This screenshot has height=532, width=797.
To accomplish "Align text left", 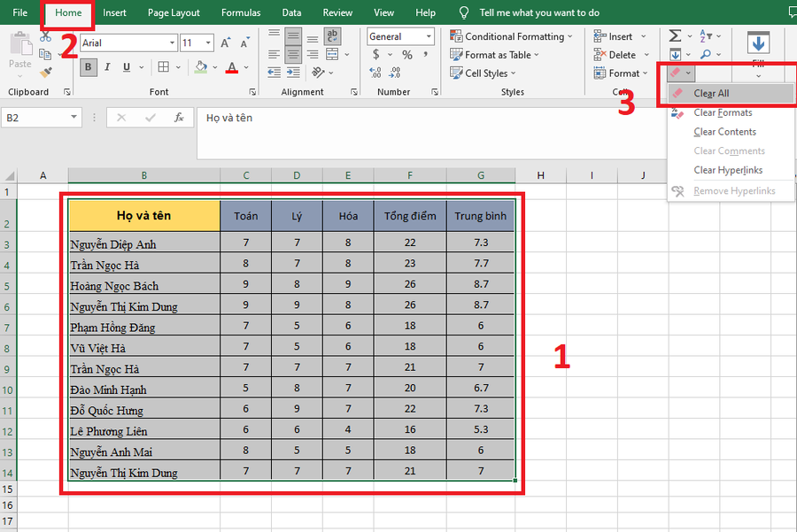I will (274, 54).
